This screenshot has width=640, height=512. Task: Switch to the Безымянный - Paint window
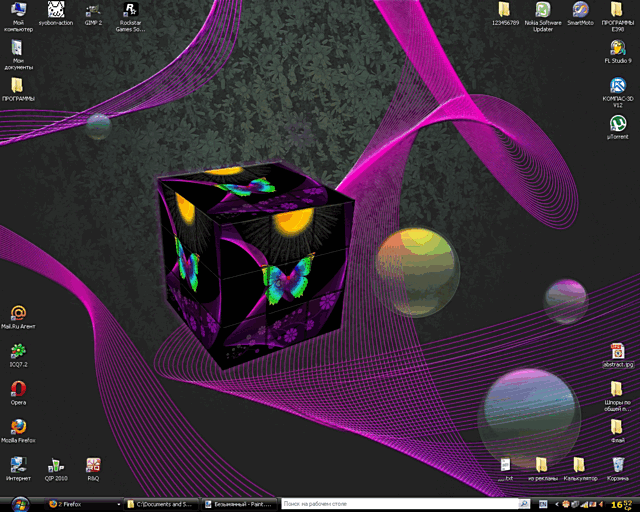click(x=239, y=504)
